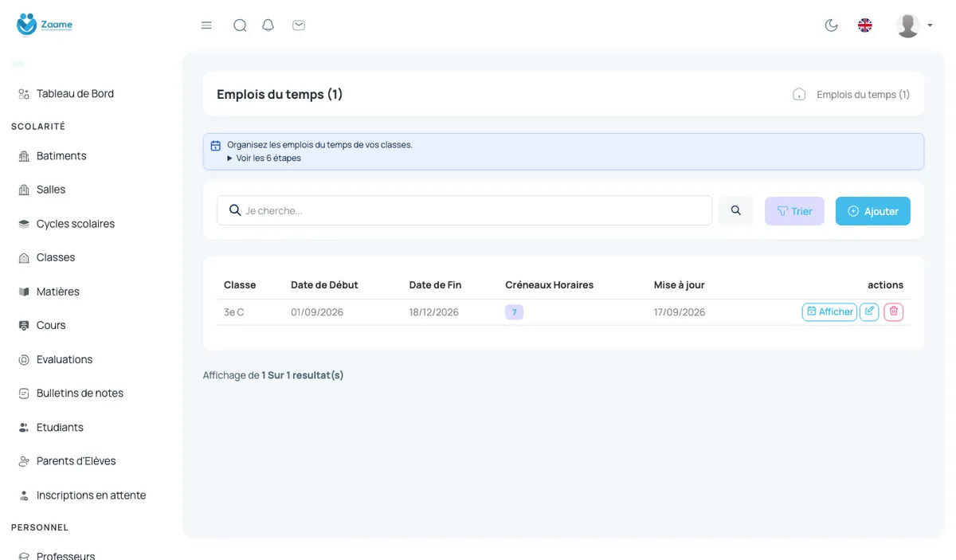This screenshot has width=956, height=560.
Task: Open the user avatar dropdown
Action: point(914,25)
